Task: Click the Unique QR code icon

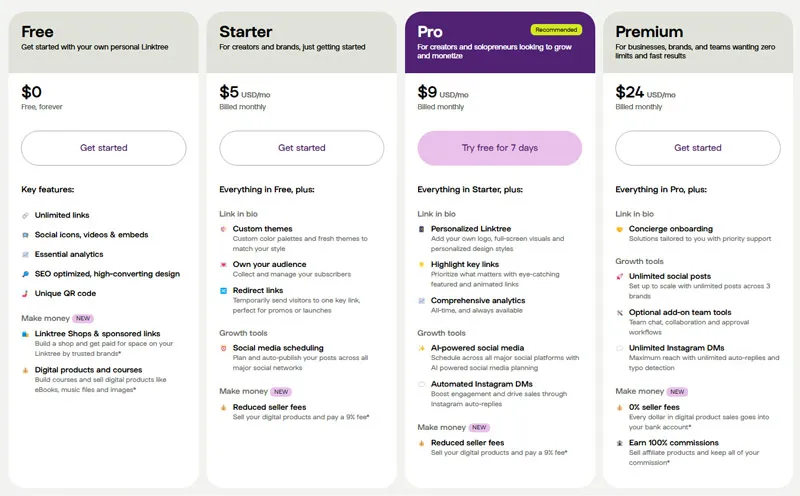Action: coord(25,293)
